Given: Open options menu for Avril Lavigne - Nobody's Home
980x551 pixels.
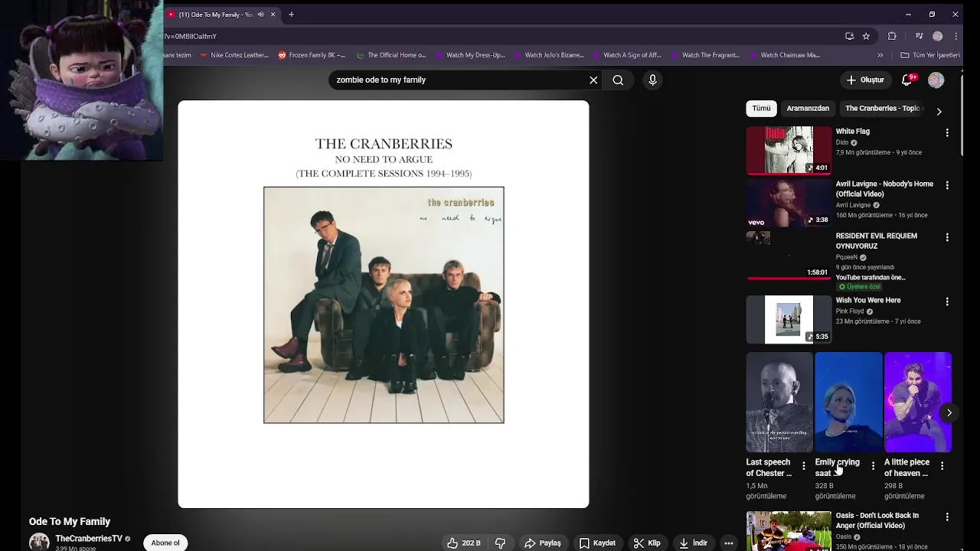Looking at the screenshot, I should click(947, 185).
